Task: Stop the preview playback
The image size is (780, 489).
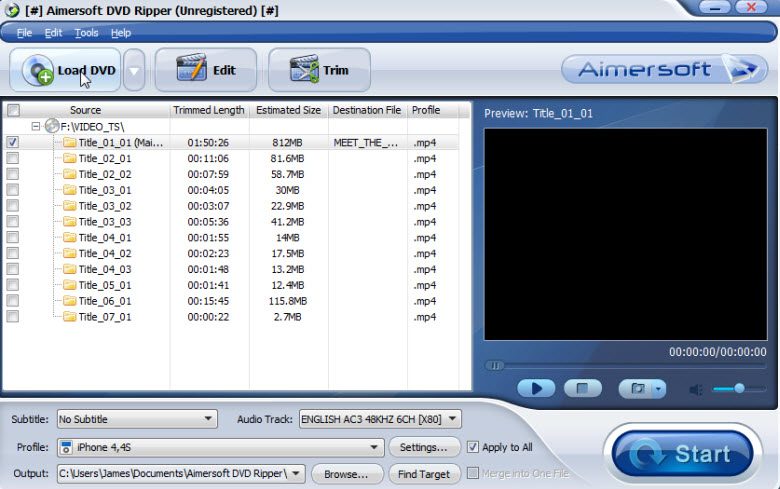Action: click(583, 389)
